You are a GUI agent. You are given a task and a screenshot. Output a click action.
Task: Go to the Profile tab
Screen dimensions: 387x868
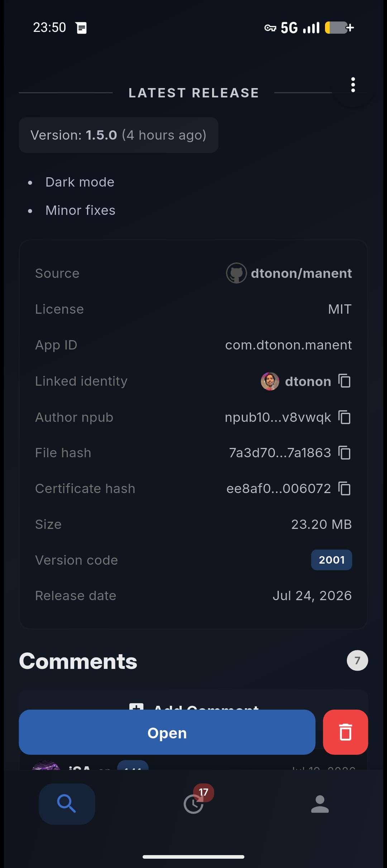point(320,804)
